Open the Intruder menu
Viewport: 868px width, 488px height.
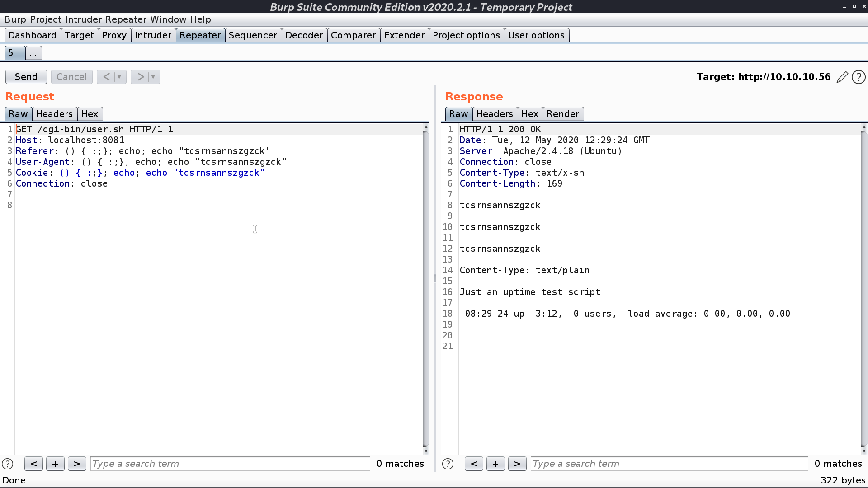coord(83,19)
